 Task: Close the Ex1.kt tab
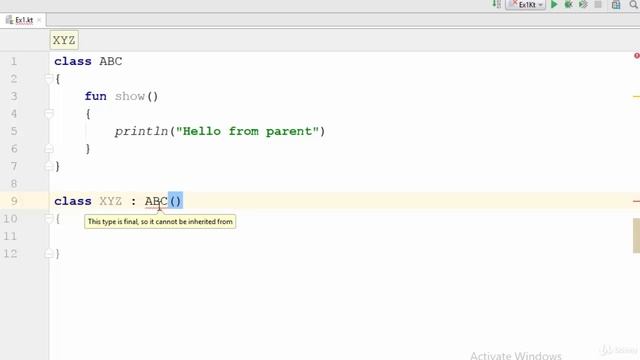point(39,20)
